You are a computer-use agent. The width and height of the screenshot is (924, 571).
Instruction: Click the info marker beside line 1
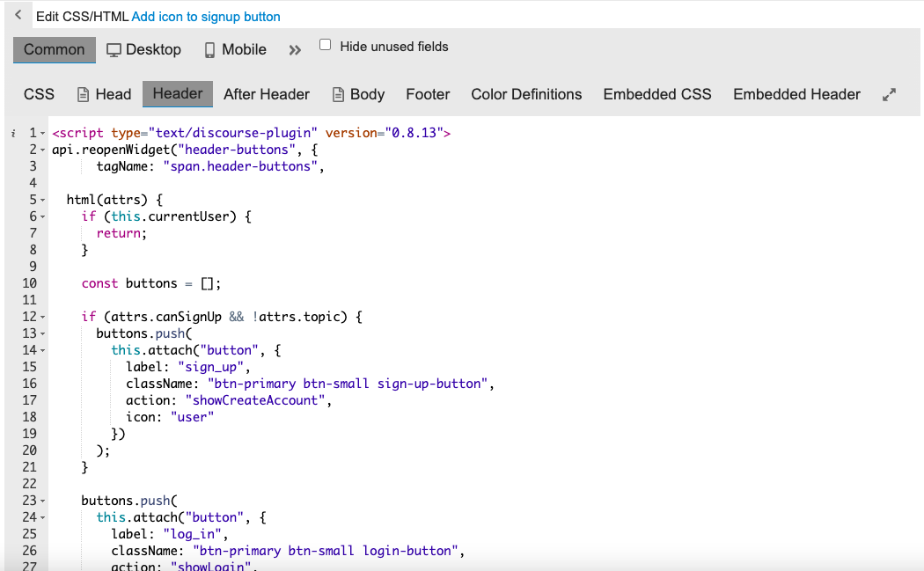point(13,133)
